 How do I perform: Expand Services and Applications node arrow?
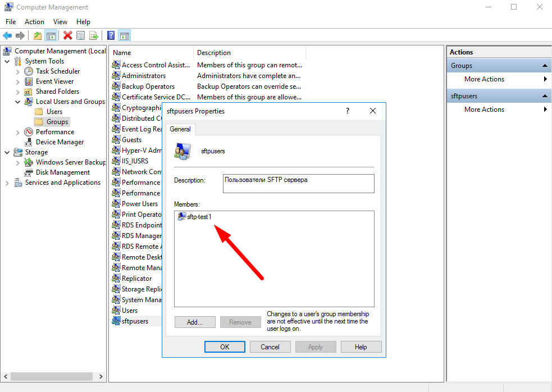[7, 183]
